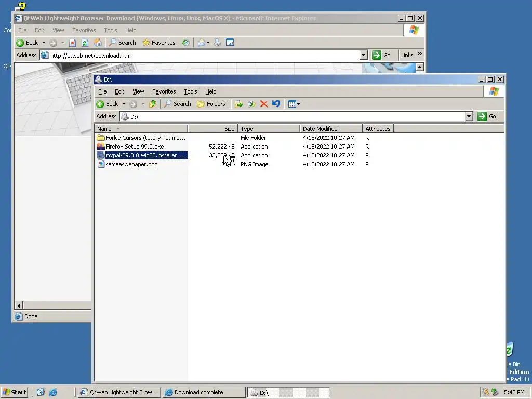Click the Move To icon in Explorer
Image resolution: width=532 pixels, height=399 pixels.
[x=239, y=104]
